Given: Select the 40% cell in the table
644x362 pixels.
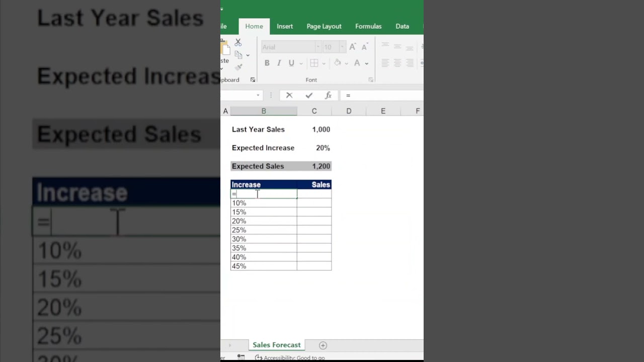Looking at the screenshot, I should [x=264, y=257].
